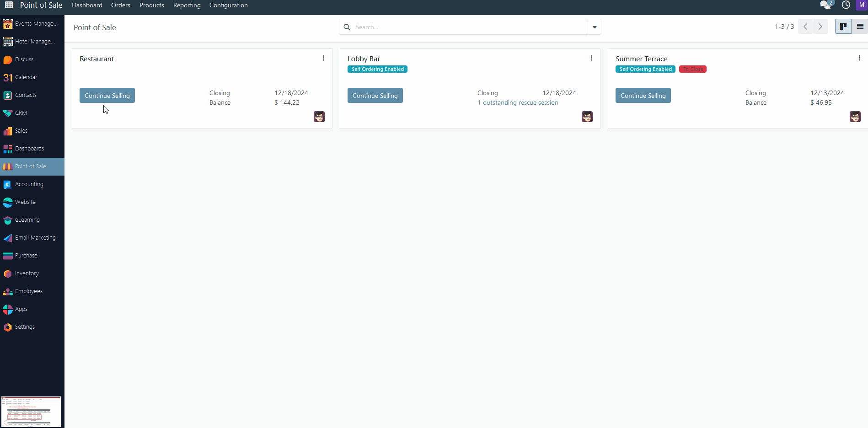The image size is (868, 428).
Task: Go to Contacts app
Action: (32, 95)
